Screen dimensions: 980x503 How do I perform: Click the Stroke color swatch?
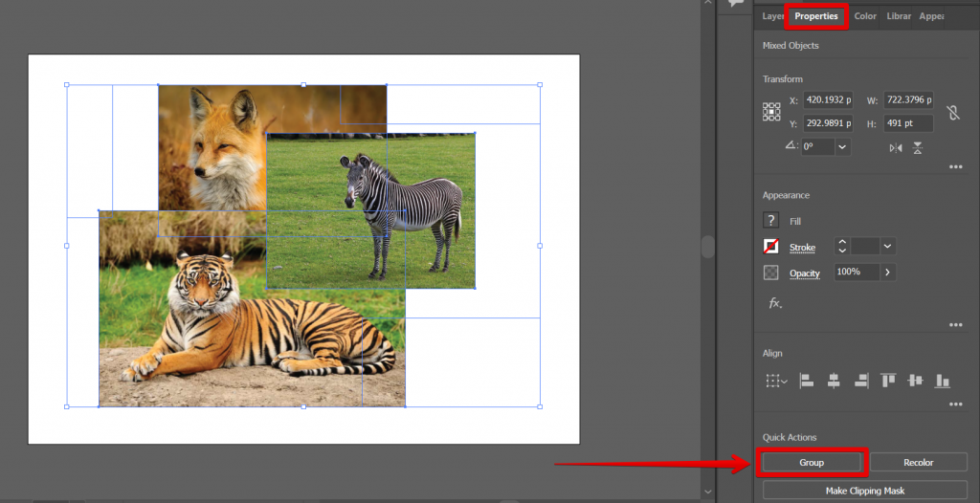[x=771, y=247]
